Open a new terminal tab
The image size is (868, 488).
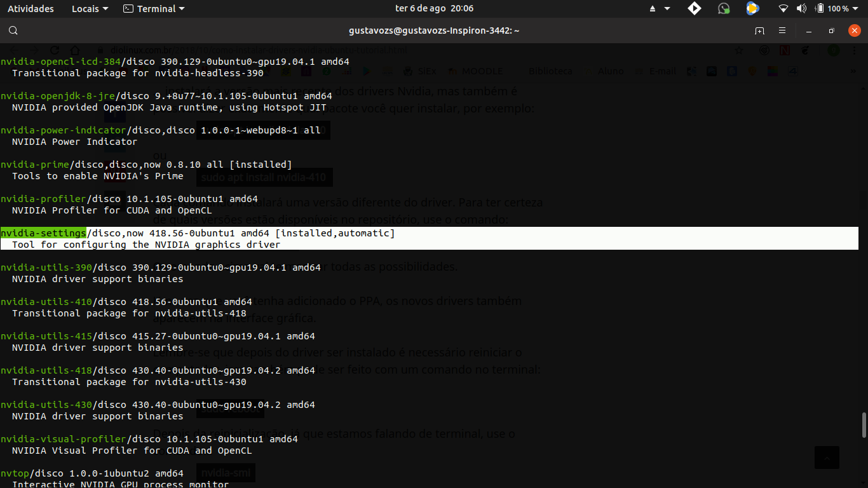pyautogui.click(x=759, y=30)
